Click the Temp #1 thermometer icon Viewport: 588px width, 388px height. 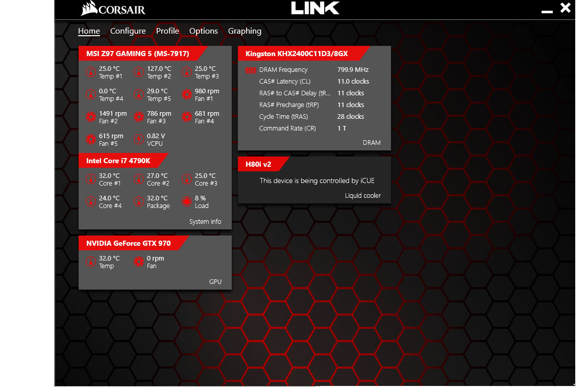pos(91,72)
